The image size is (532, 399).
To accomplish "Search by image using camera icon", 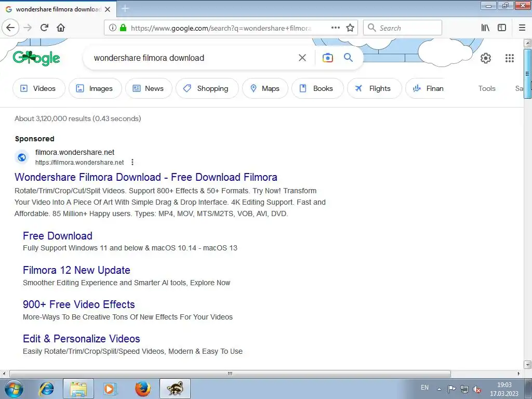I will pos(327,58).
